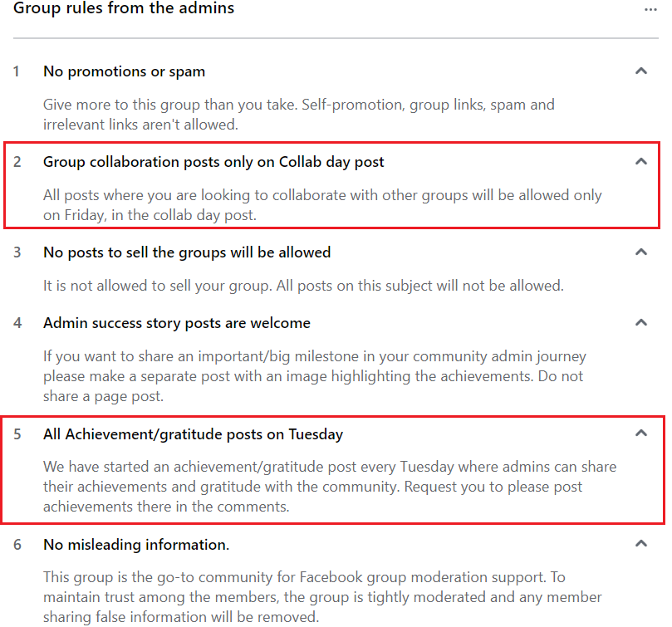Click rule 5 description about Tuesday achievement comments
Image resolution: width=672 pixels, height=627 pixels.
(330, 487)
